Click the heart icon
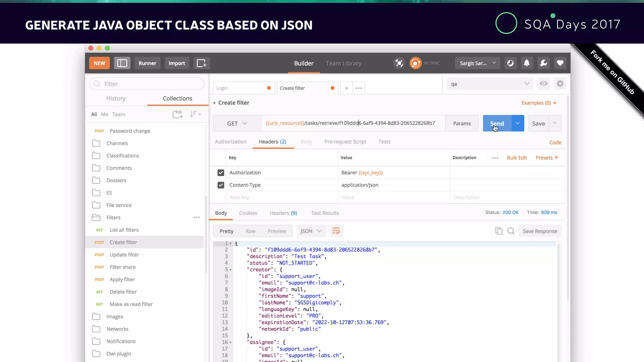644x362 pixels. (x=560, y=63)
